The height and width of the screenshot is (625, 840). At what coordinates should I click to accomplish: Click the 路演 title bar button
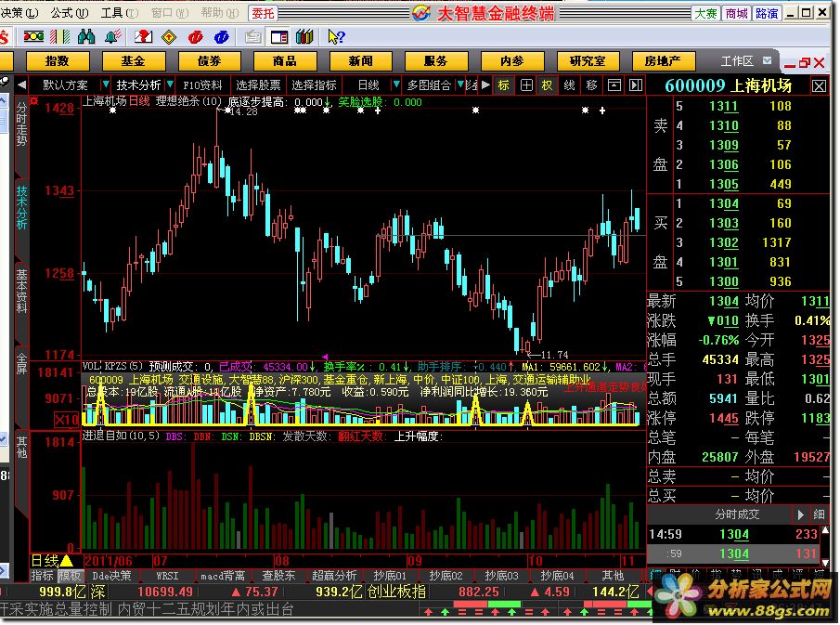pyautogui.click(x=767, y=13)
